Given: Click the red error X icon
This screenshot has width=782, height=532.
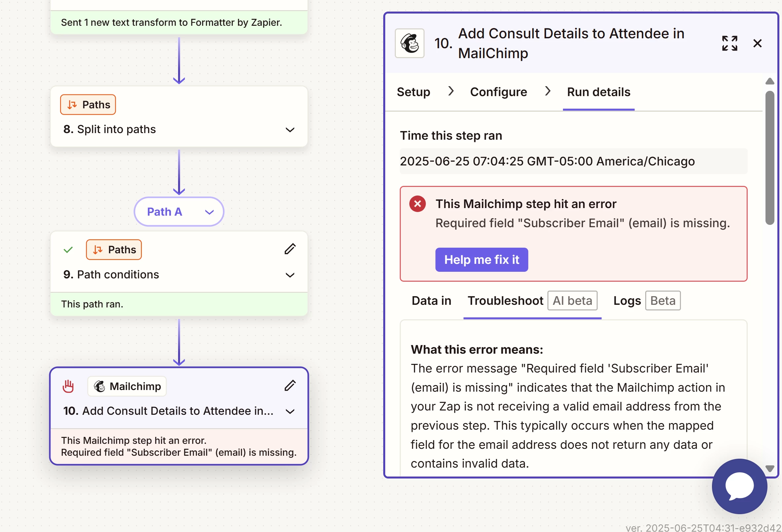Looking at the screenshot, I should 417,204.
